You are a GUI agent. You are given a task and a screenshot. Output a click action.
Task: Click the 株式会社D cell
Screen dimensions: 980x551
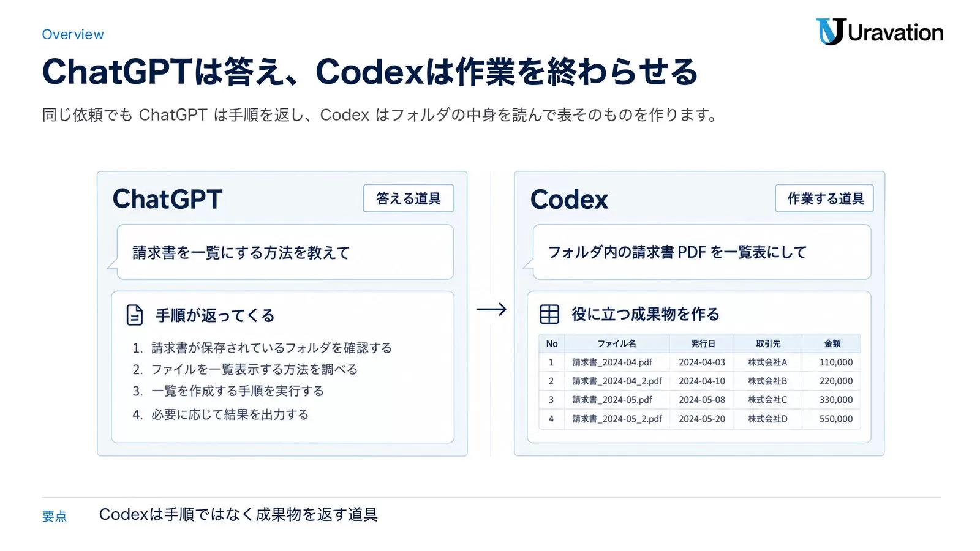pos(767,419)
